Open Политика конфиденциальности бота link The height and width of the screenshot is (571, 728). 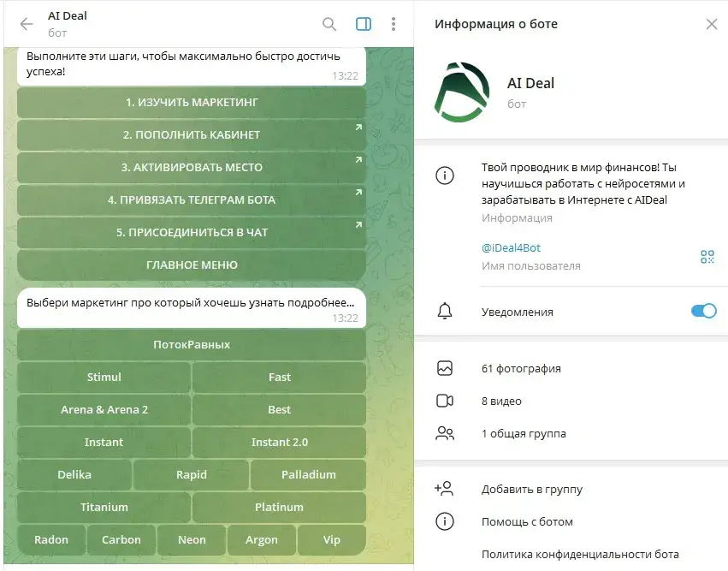[x=580, y=554]
